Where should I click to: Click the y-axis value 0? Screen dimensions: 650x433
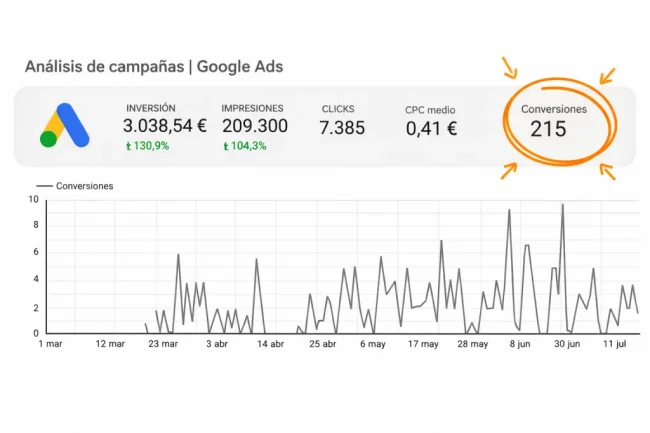36,333
